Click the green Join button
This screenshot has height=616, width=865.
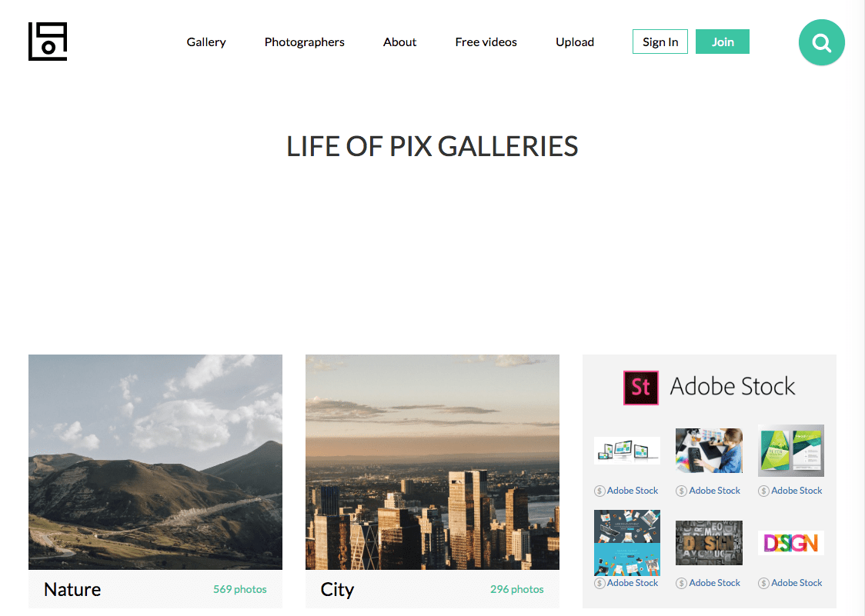tap(723, 42)
